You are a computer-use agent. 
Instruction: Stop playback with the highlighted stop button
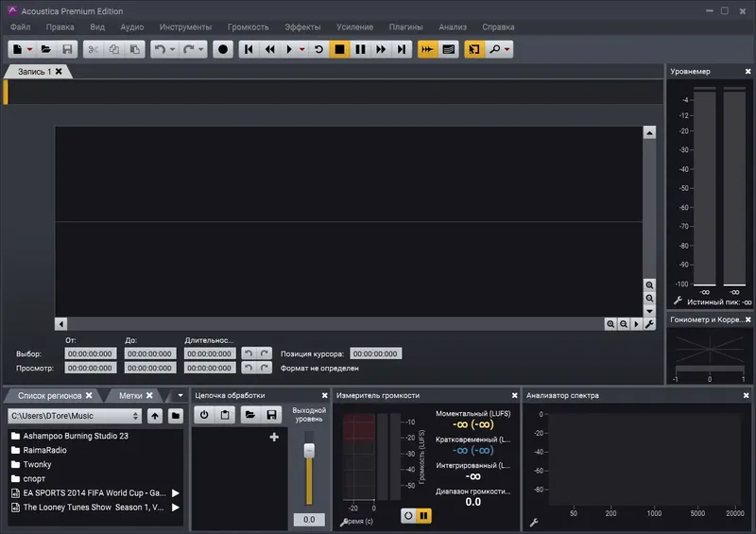[339, 49]
